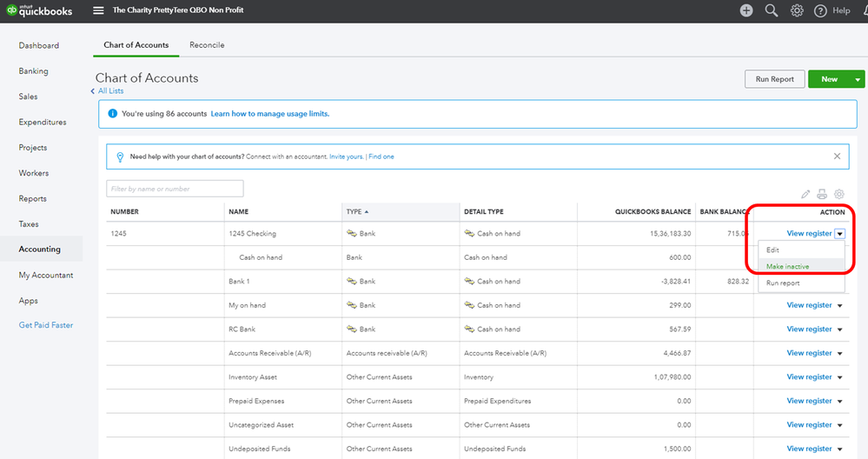Click the print list icon
868x459 pixels.
click(822, 194)
